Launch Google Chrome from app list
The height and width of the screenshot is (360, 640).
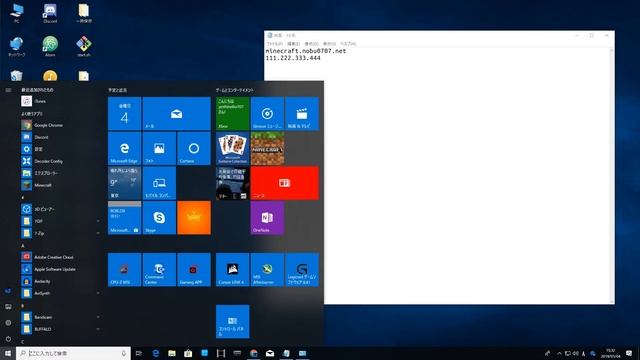(60, 125)
